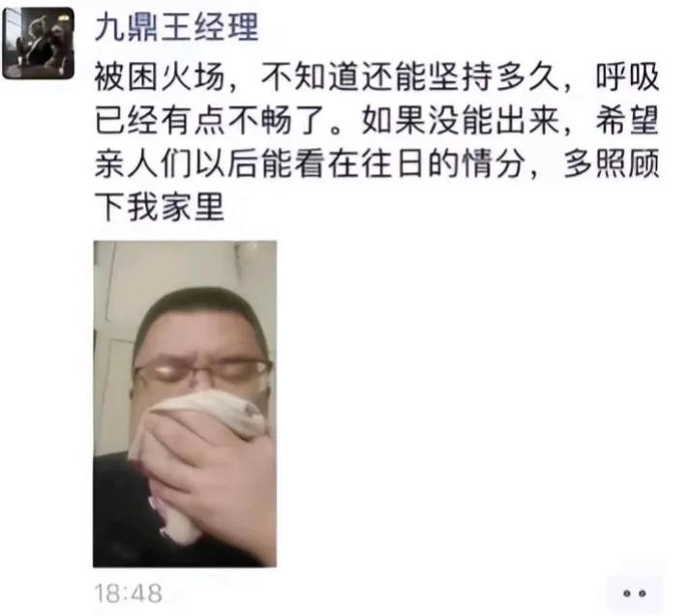Click the 18:48 post timestamp

129,593
